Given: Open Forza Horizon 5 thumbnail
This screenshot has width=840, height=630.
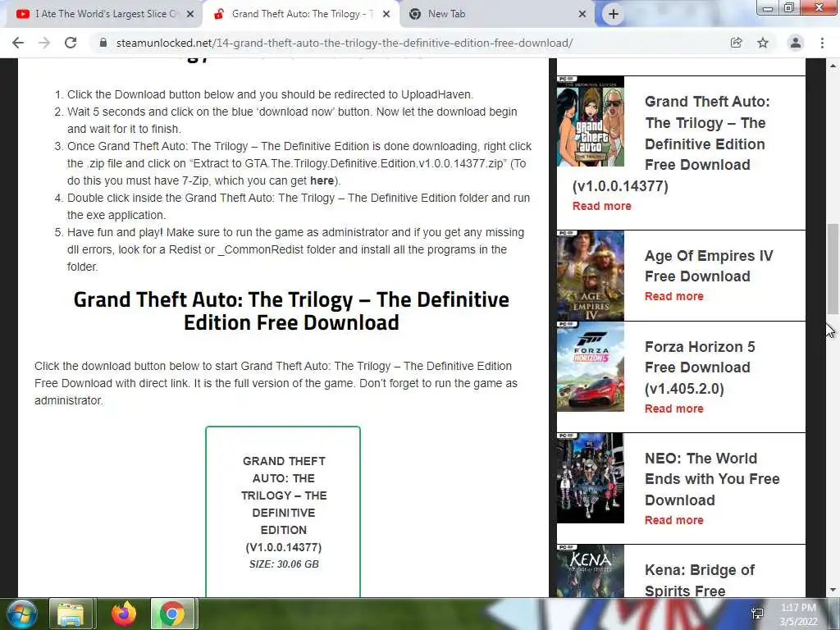Looking at the screenshot, I should 591,367.
